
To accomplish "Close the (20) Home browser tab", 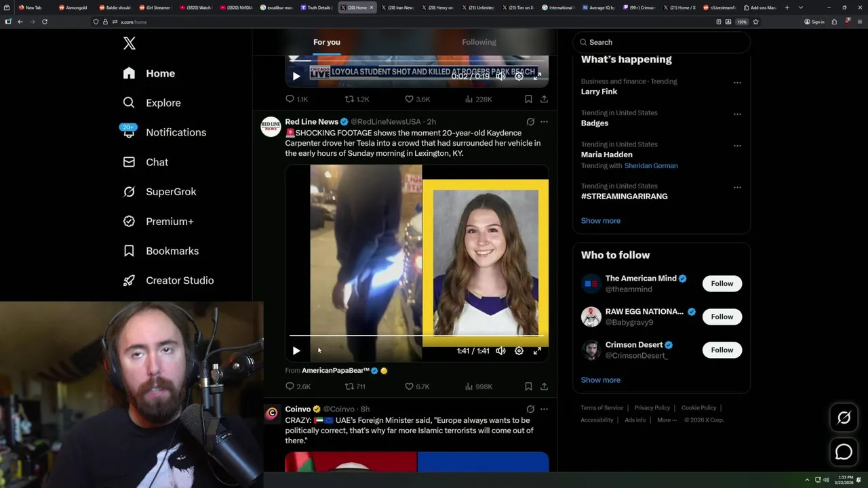I will [x=372, y=7].
